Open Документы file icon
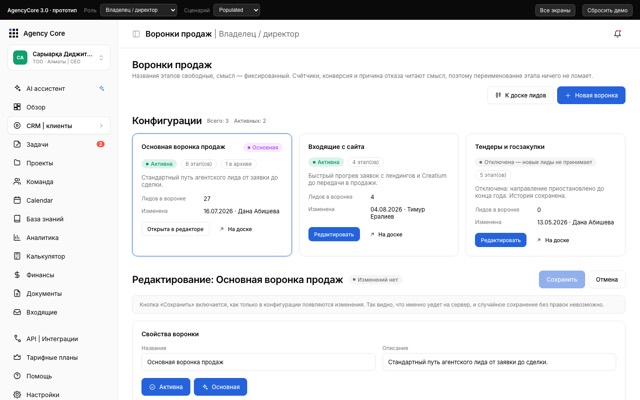 click(17, 293)
